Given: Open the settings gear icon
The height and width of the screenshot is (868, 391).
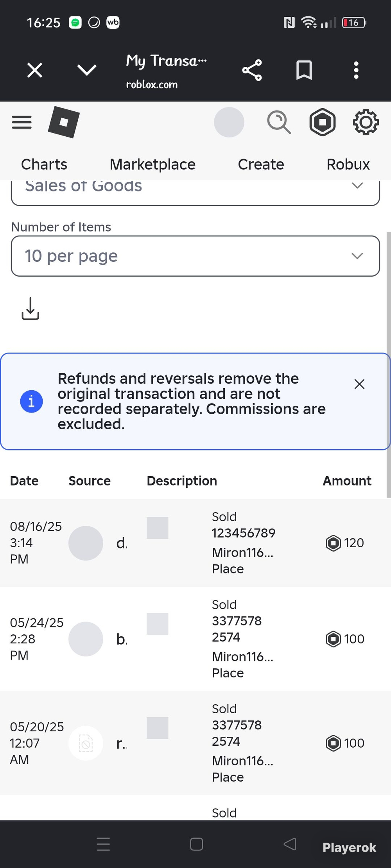Looking at the screenshot, I should (366, 122).
